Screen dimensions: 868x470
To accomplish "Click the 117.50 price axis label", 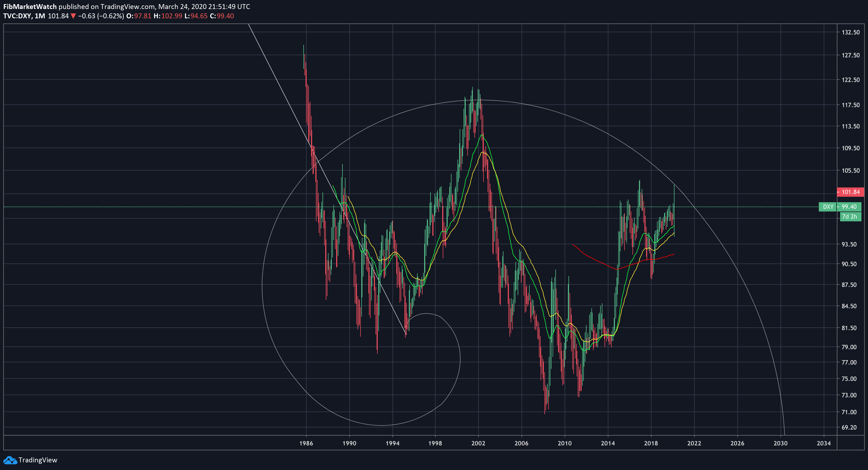I will tap(851, 105).
